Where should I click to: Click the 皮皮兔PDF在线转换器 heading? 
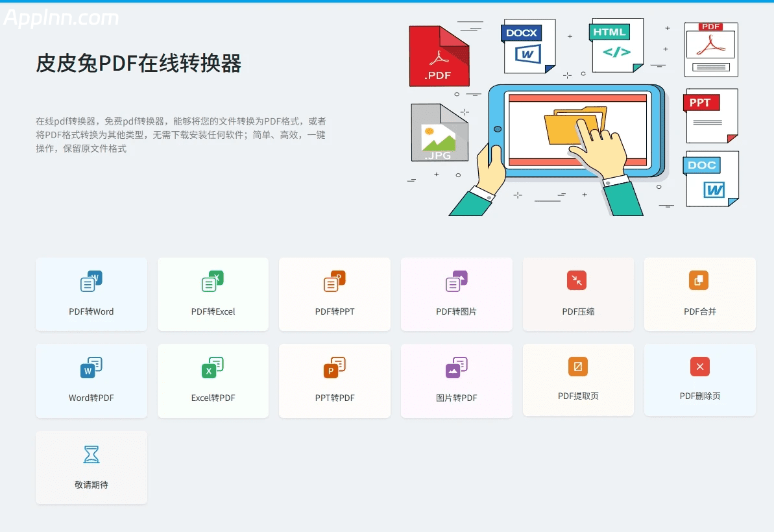[139, 63]
